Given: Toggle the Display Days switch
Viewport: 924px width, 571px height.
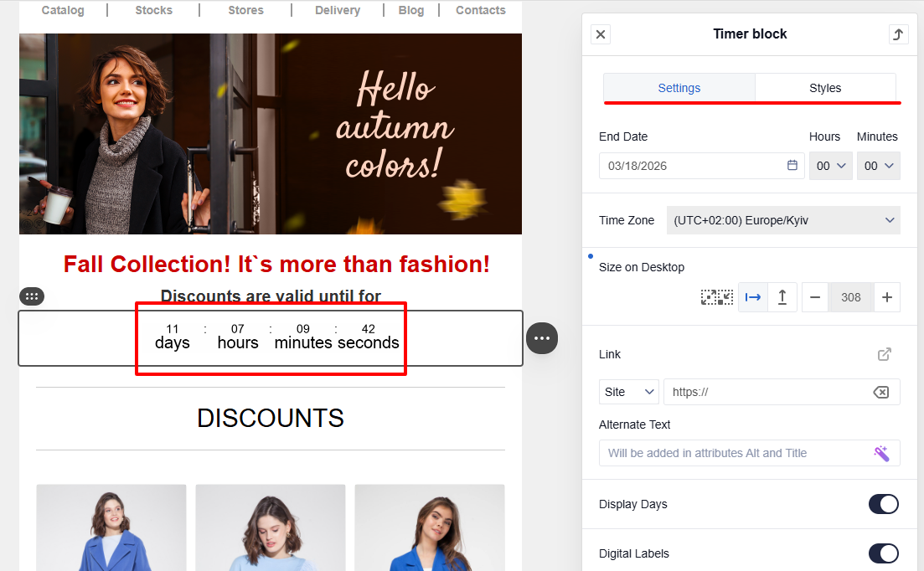Looking at the screenshot, I should pyautogui.click(x=883, y=504).
